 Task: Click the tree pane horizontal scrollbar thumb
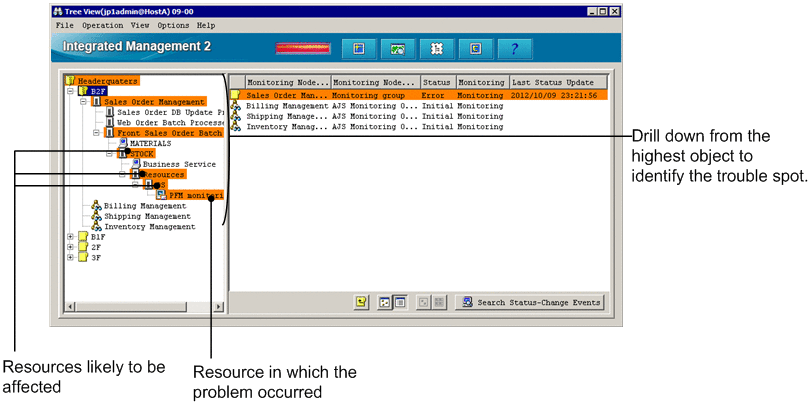pos(130,307)
